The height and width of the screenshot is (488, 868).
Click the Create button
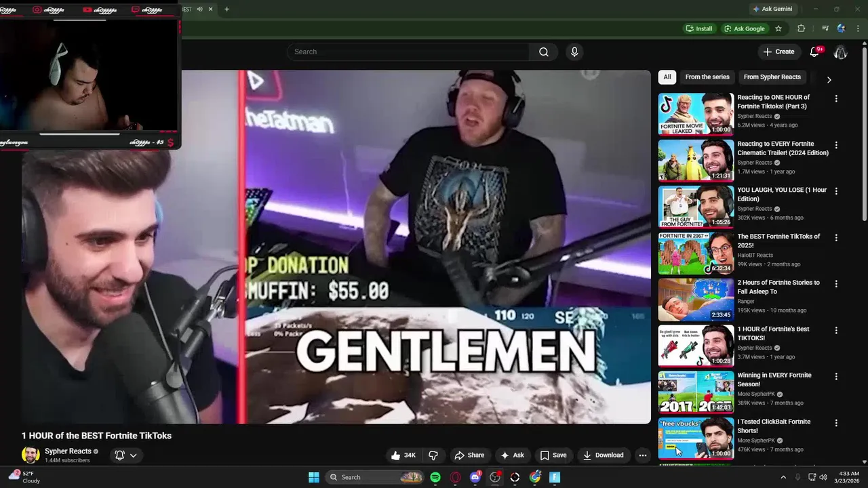click(x=778, y=52)
